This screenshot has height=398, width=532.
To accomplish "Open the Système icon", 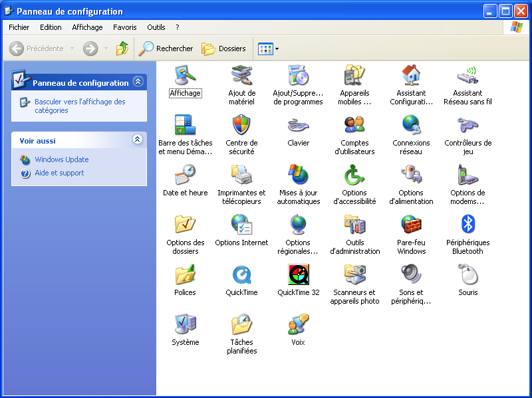I will [185, 324].
